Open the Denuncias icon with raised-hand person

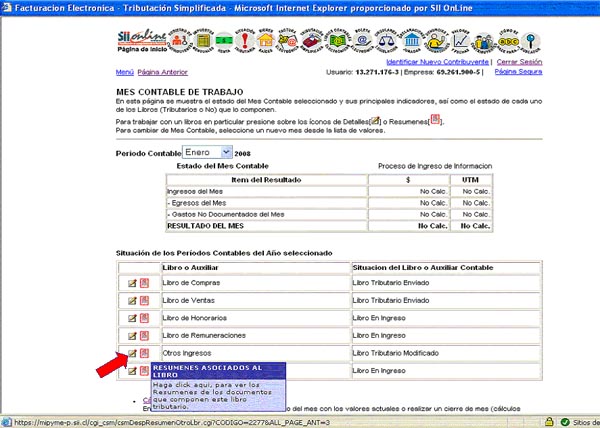pyautogui.click(x=437, y=41)
